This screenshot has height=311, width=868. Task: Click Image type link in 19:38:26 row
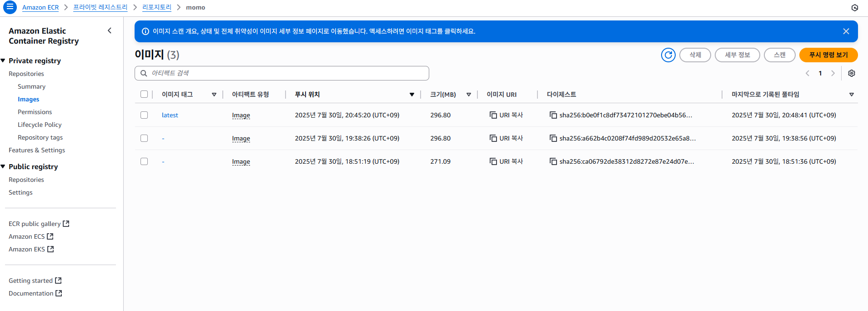(241, 138)
